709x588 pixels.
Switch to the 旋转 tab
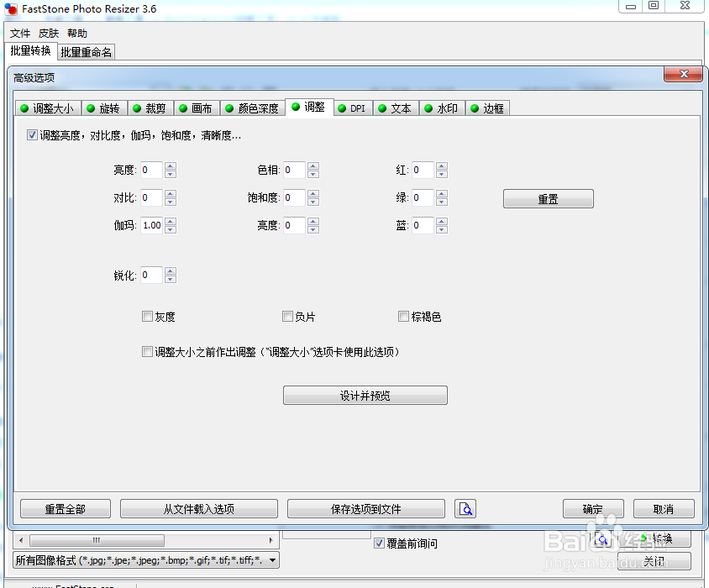tap(104, 108)
